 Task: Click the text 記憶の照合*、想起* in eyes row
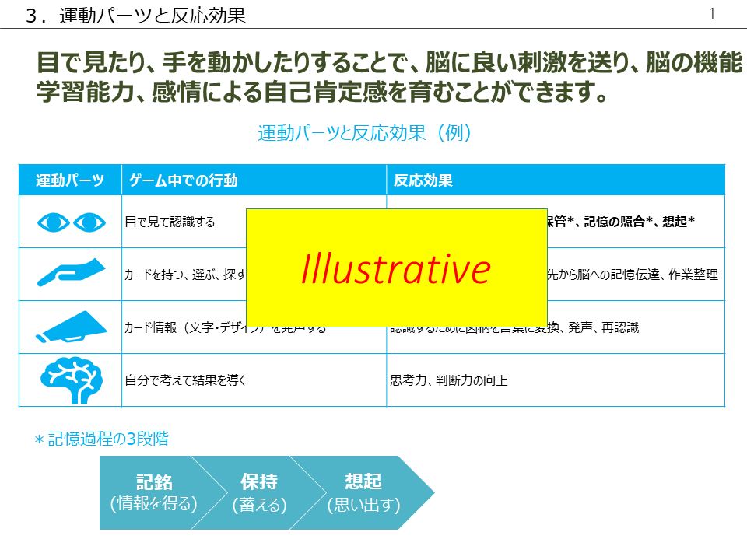639,222
